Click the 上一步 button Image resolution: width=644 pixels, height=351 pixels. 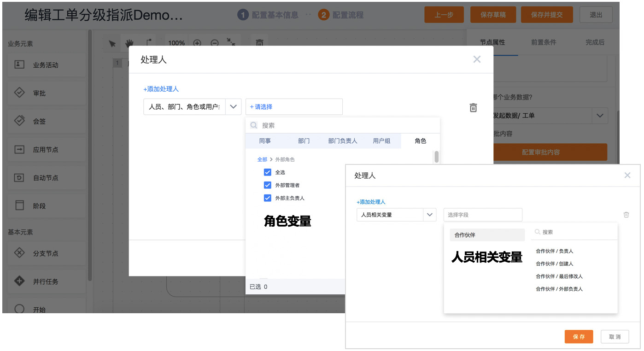444,15
